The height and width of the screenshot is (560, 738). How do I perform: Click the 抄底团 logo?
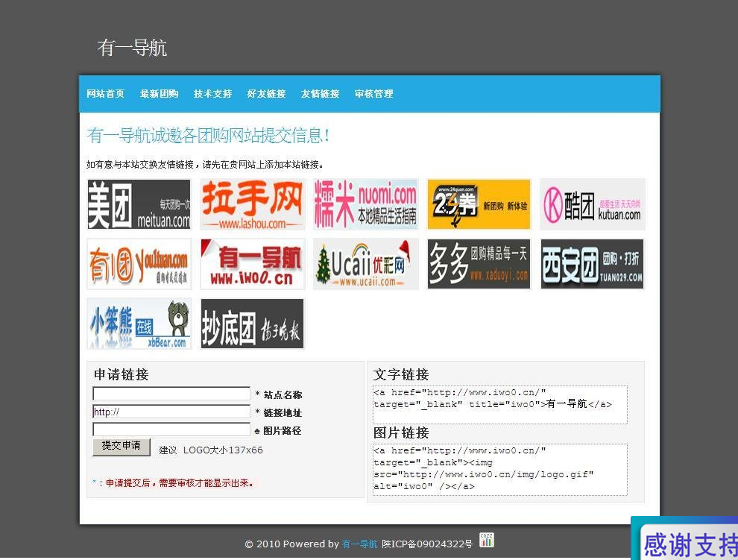click(x=252, y=324)
